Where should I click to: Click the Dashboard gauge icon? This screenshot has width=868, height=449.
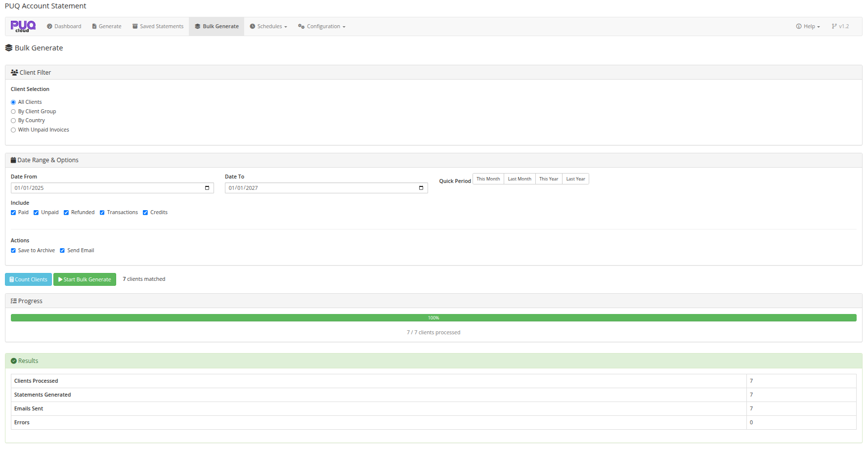(x=49, y=27)
